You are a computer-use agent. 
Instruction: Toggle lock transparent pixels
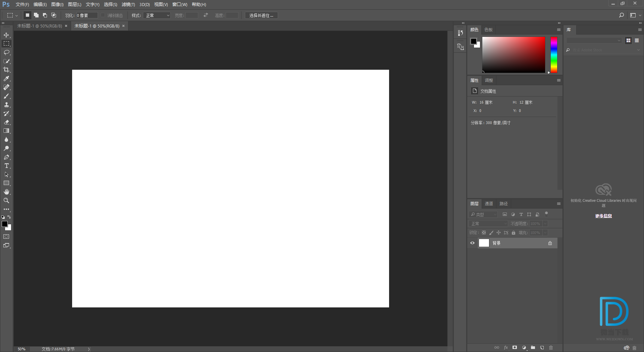[484, 233]
